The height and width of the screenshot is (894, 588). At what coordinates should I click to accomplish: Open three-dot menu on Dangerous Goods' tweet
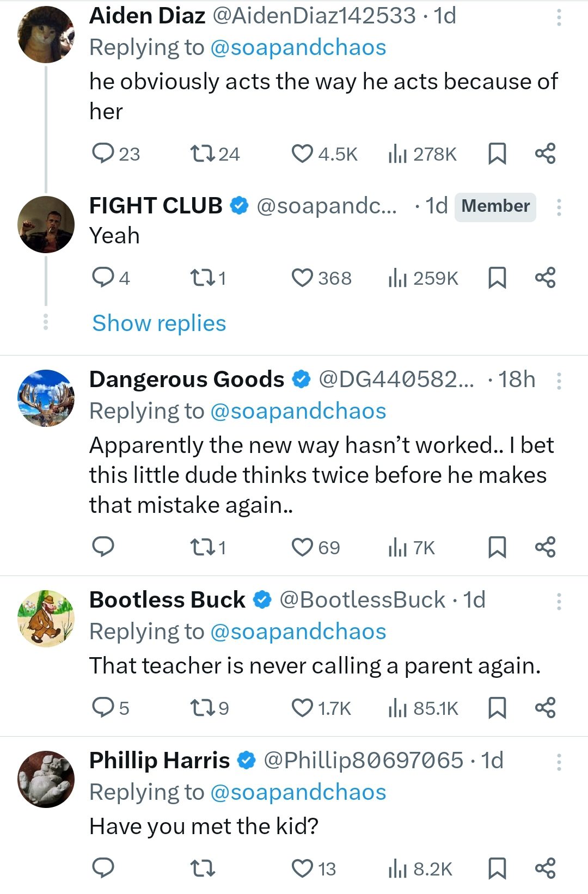click(x=559, y=381)
